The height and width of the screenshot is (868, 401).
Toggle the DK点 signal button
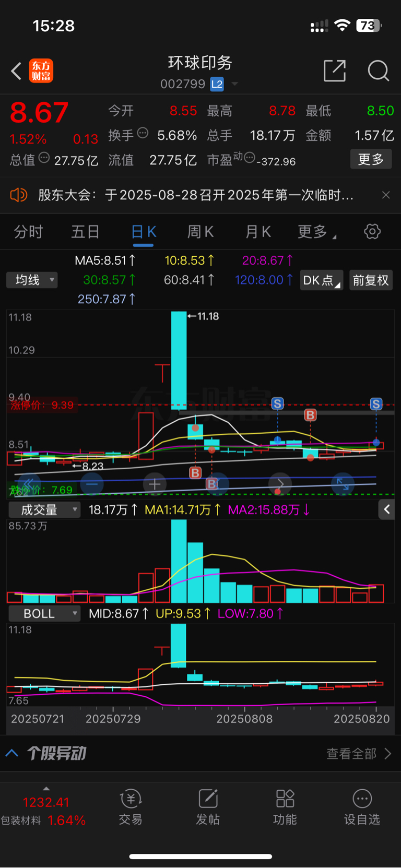click(x=322, y=280)
